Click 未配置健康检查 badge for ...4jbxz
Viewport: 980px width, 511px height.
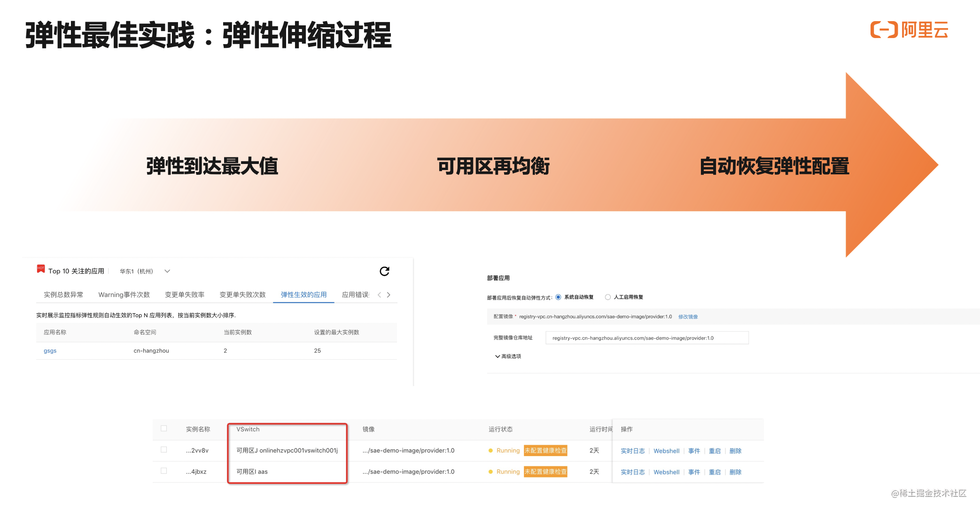pyautogui.click(x=545, y=472)
